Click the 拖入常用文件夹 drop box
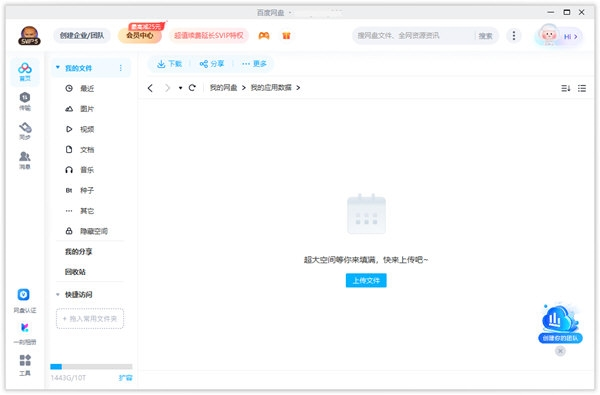Image resolution: width=600 pixels, height=395 pixels. click(x=90, y=319)
